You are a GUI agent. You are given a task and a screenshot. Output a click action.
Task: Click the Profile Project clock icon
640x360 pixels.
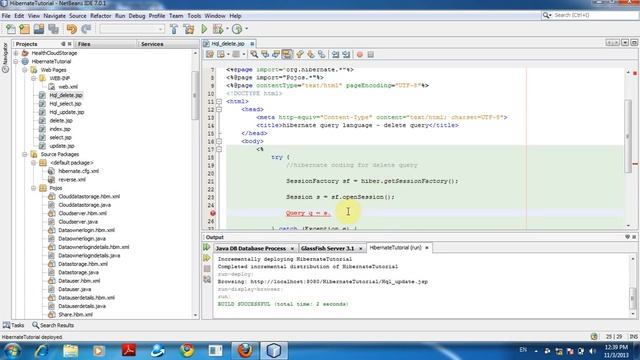[237, 29]
